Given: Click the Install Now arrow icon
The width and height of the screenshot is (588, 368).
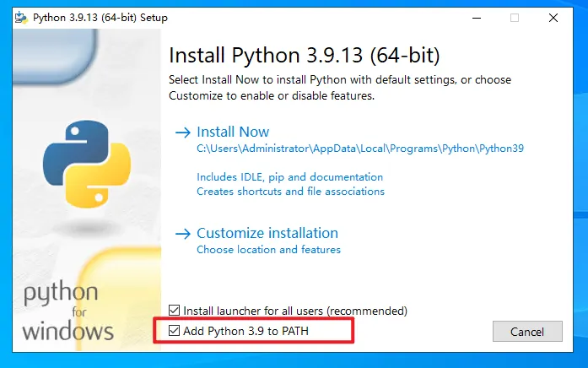Looking at the screenshot, I should (x=183, y=133).
